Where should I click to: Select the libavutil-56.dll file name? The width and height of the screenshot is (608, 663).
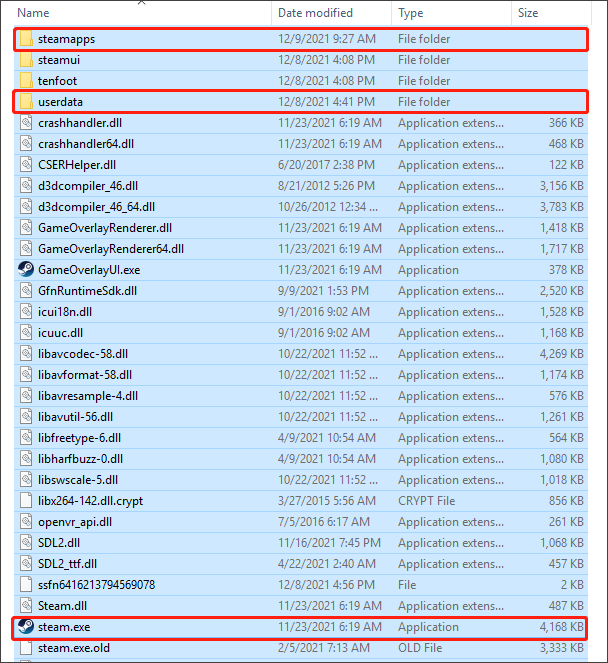coord(76,416)
